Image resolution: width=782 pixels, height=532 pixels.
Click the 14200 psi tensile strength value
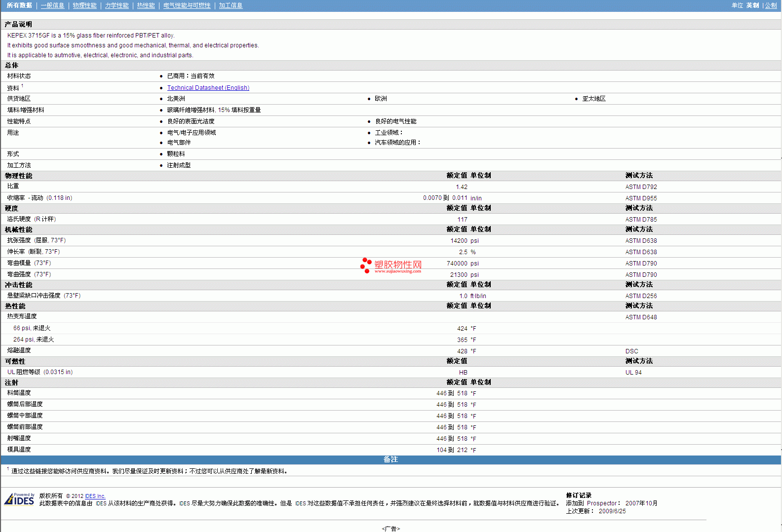[x=465, y=241]
